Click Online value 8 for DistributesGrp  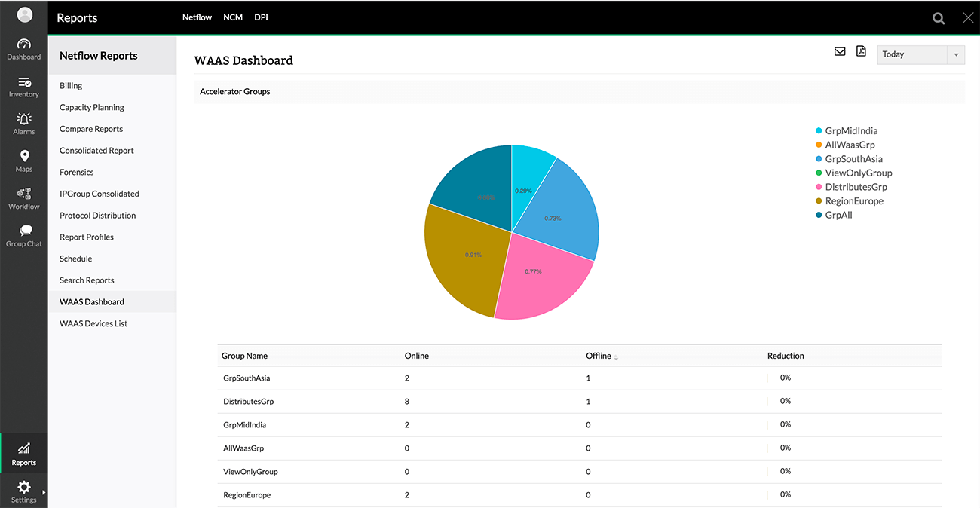[x=407, y=402]
